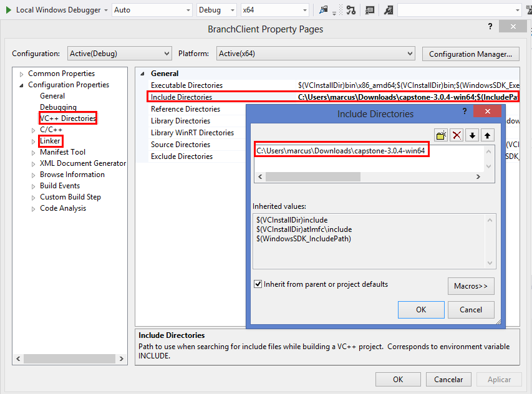Open the Debug solution configuration dropdown
This screenshot has width=532, height=394.
click(216, 10)
